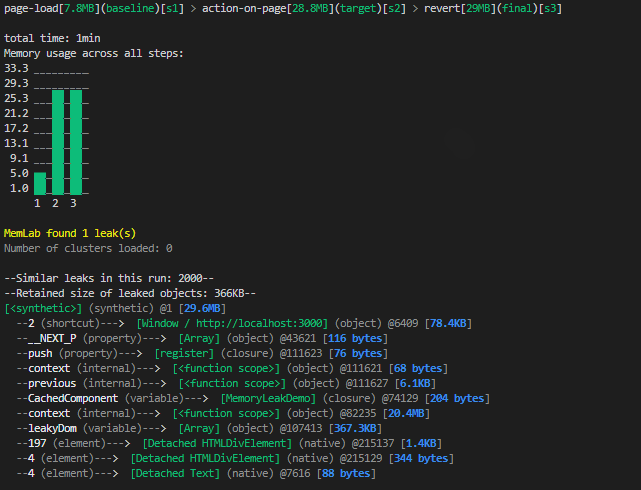
Task: Click the '__NEXT_P' property name
Action: point(52,339)
